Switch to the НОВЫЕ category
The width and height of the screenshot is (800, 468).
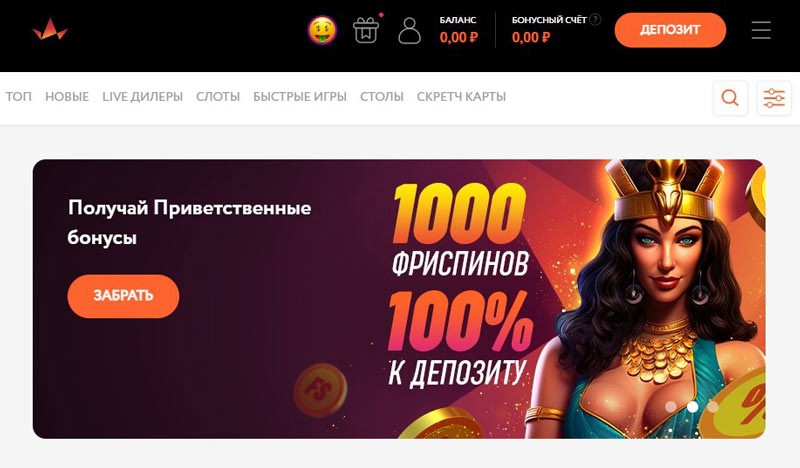coord(67,96)
